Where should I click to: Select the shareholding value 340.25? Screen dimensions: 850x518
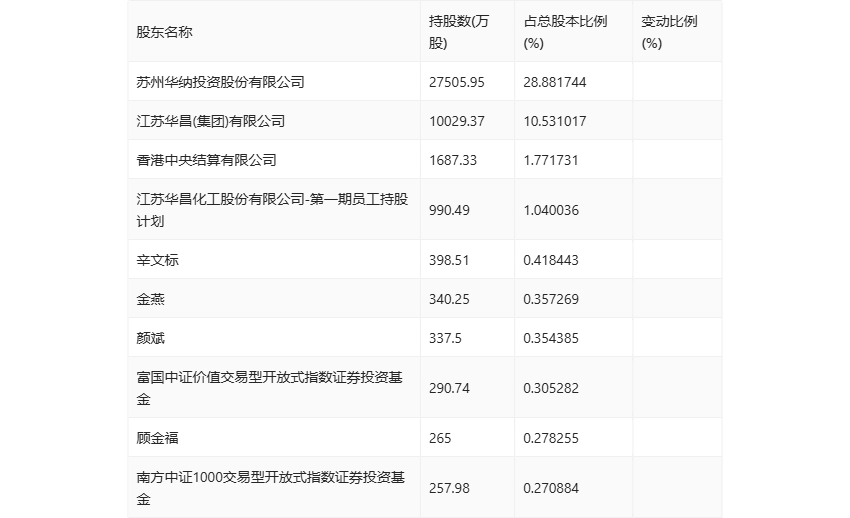point(449,299)
